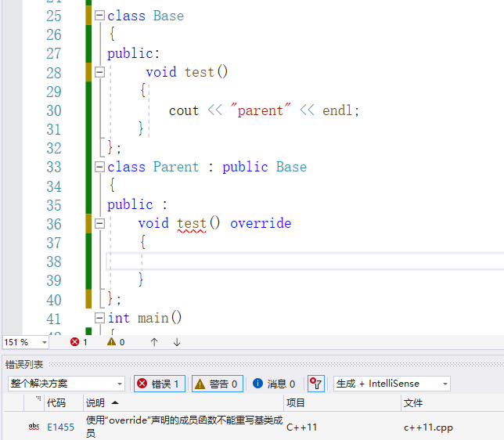Click the editor error count indicator showing 1
This screenshot has width=504, height=440.
[79, 342]
